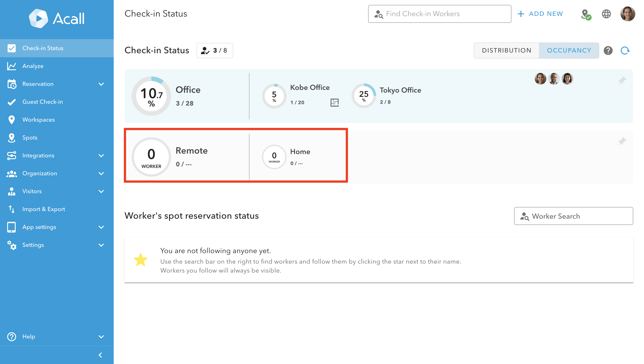644x364 pixels.
Task: Click the ADD NEW button
Action: point(540,14)
